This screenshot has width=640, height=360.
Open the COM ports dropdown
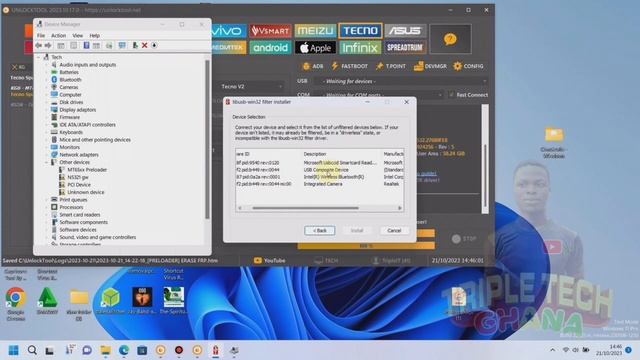pyautogui.click(x=379, y=95)
